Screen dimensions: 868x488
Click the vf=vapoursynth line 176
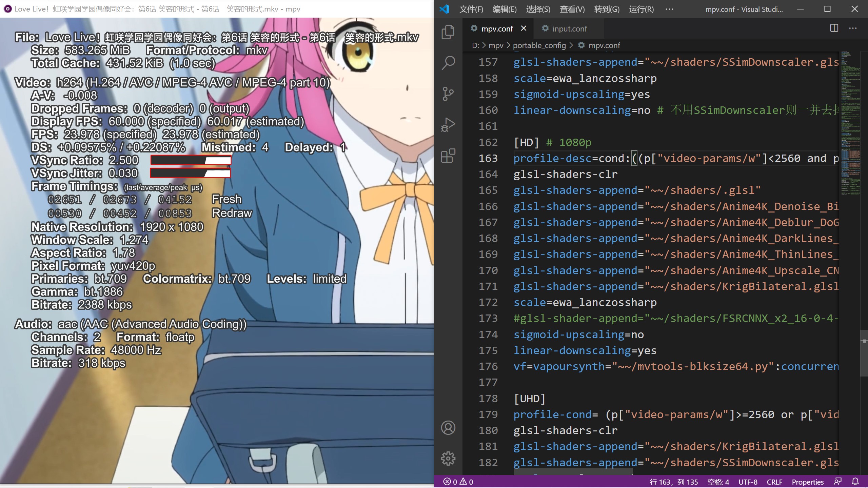click(676, 366)
